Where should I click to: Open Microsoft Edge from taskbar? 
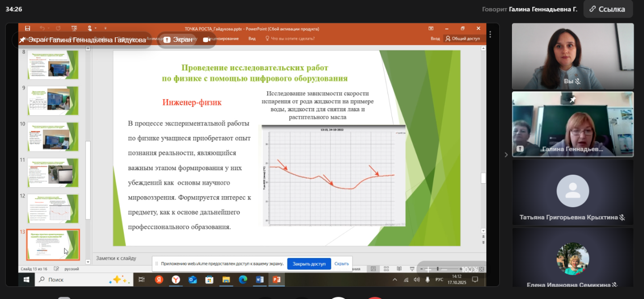[243, 280]
